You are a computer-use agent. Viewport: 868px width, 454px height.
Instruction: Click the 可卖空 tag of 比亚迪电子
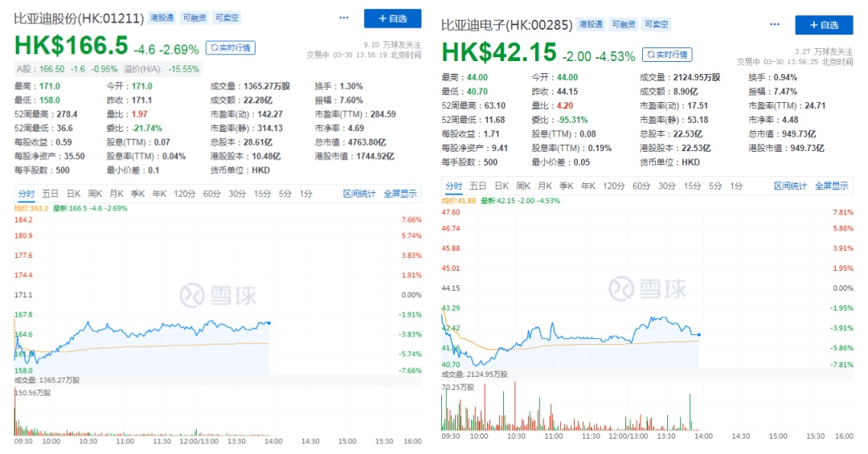click(656, 24)
